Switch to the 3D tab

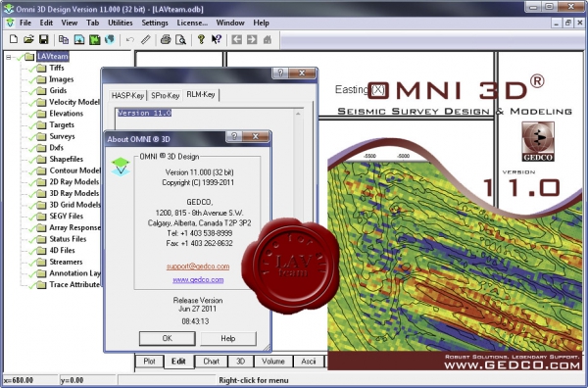(x=240, y=362)
